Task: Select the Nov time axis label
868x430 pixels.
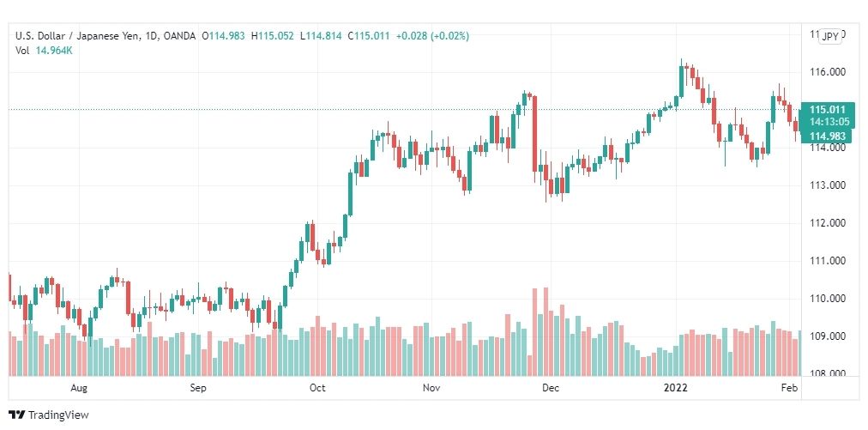Action: coord(431,388)
